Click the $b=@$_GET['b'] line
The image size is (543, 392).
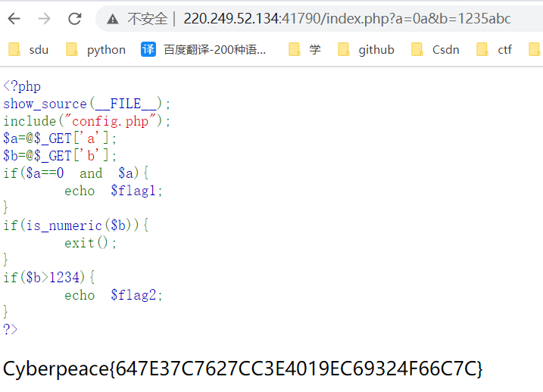click(x=60, y=156)
